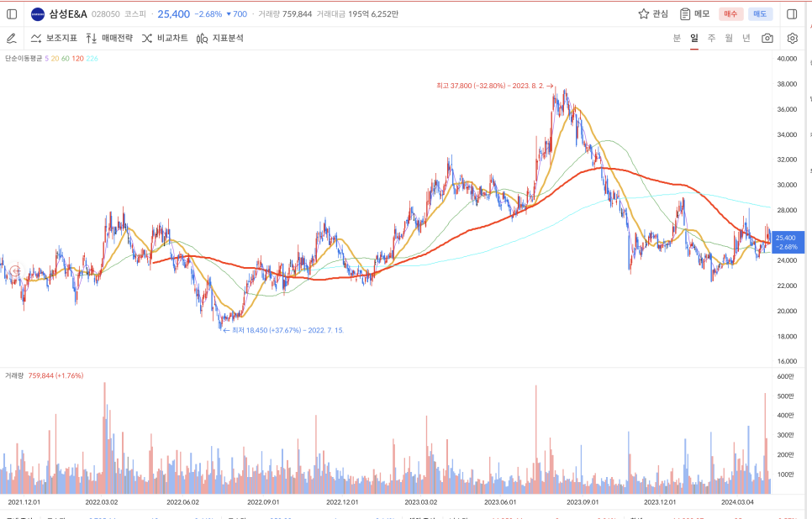The height and width of the screenshot is (519, 812).
Task: Click the 단순이동평균 indicator label
Action: point(24,59)
